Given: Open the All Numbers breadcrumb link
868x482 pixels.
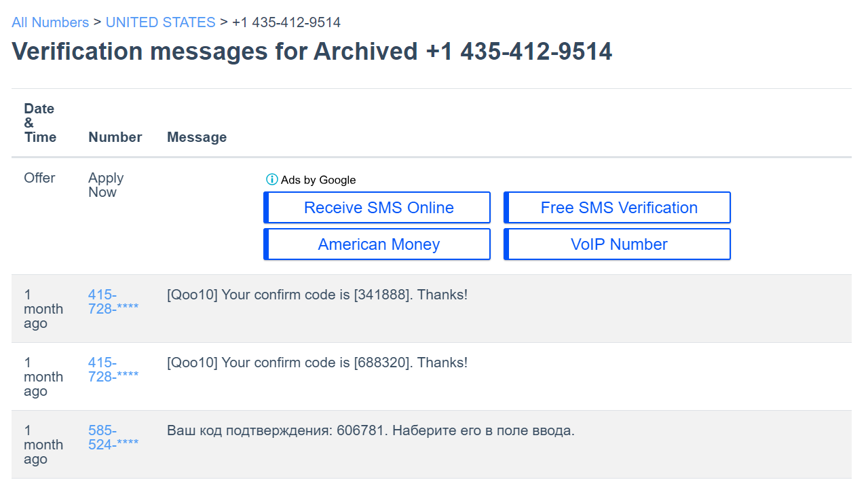Looking at the screenshot, I should (x=50, y=22).
